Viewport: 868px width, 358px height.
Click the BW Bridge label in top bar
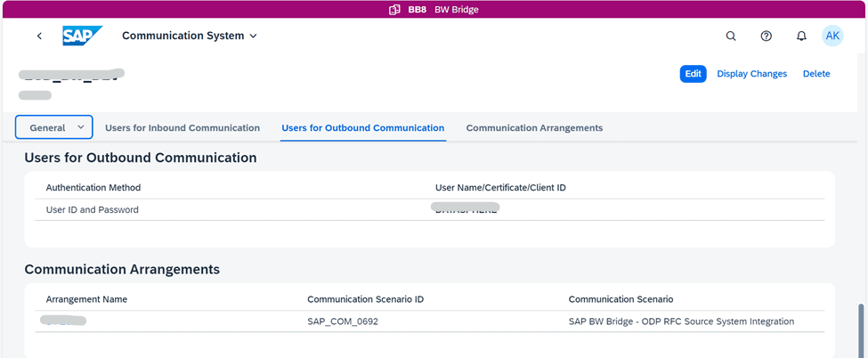[x=457, y=10]
